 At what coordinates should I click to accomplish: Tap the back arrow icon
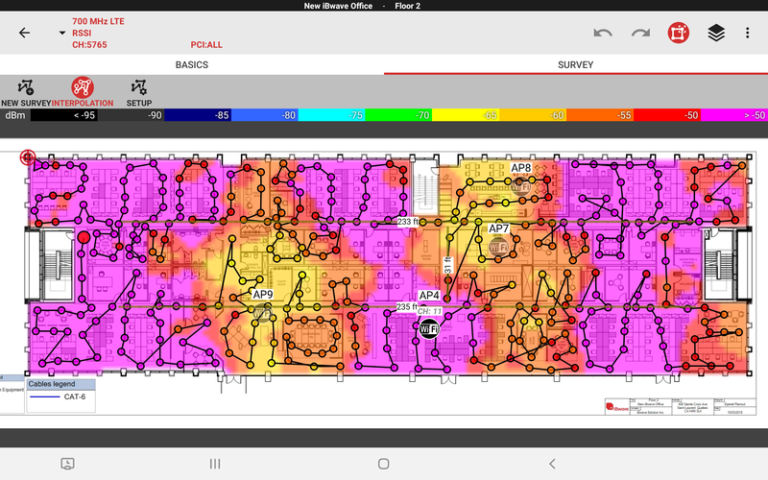point(25,33)
